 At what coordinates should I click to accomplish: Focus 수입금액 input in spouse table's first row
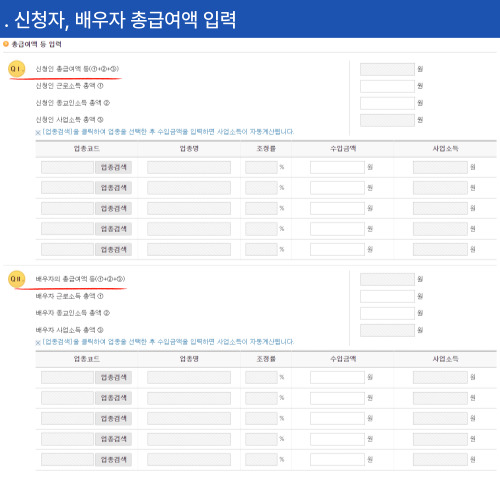pos(337,378)
